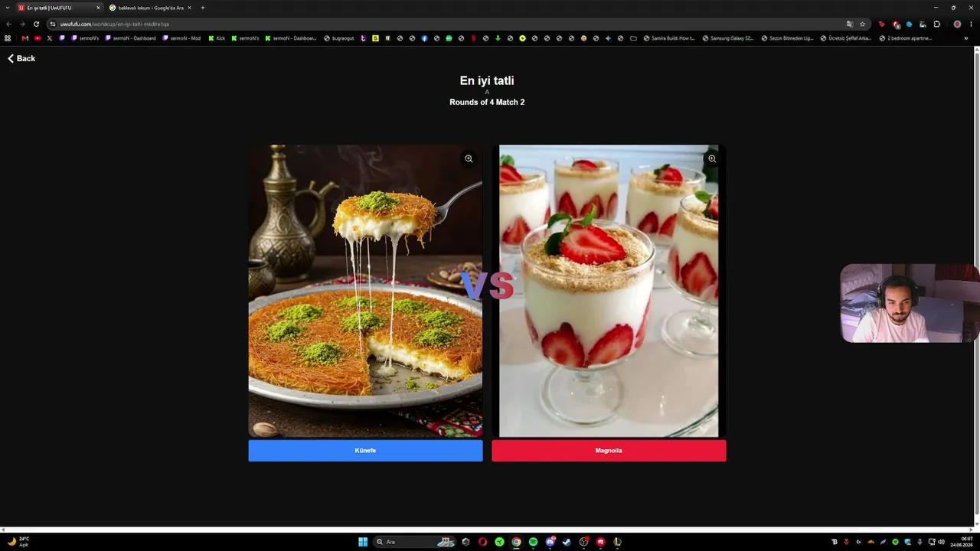
Task: Open the Samsung Galaxy S2... bookmark
Action: point(728,38)
